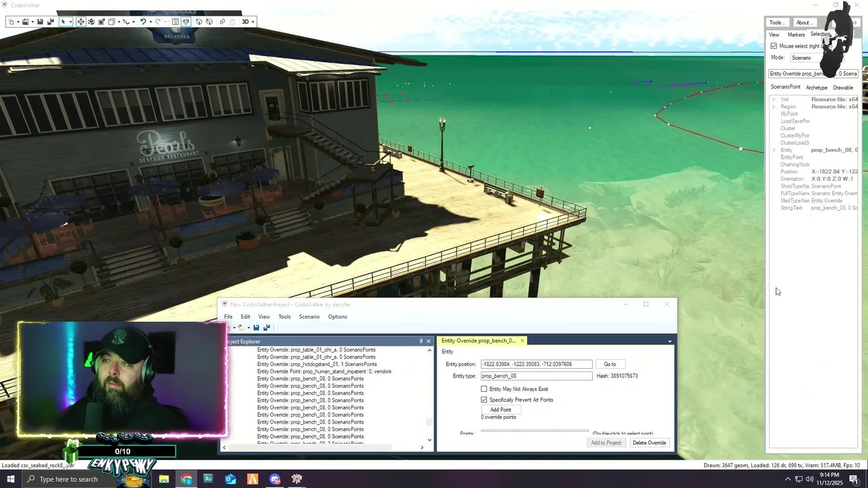Image resolution: width=868 pixels, height=488 pixels.
Task: Open Chrome from the taskbar
Action: click(x=186, y=479)
